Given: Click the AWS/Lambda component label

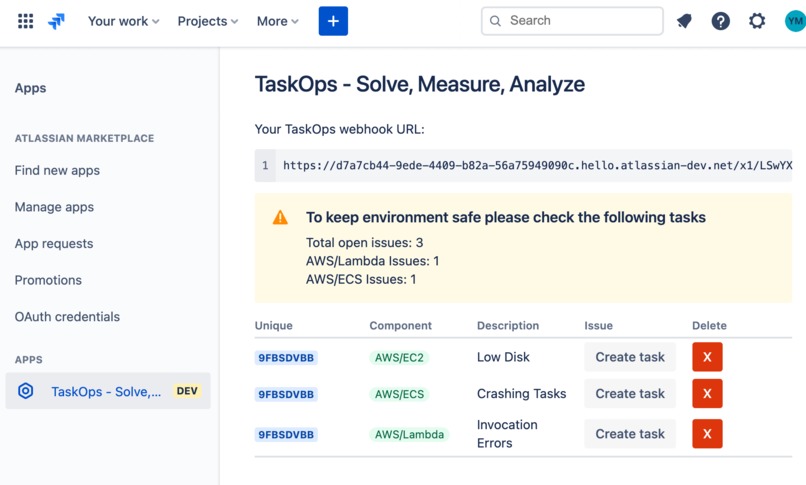Looking at the screenshot, I should coord(409,435).
